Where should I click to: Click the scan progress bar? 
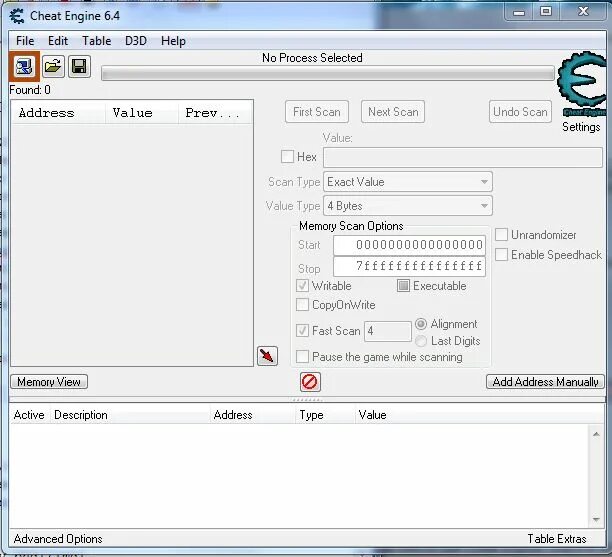(328, 73)
